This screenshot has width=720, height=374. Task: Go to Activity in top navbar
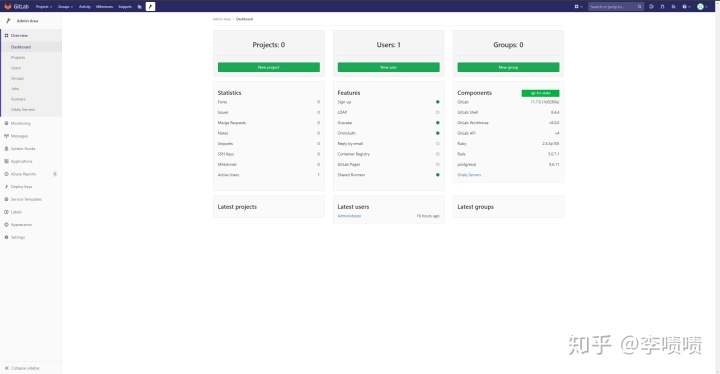point(84,7)
